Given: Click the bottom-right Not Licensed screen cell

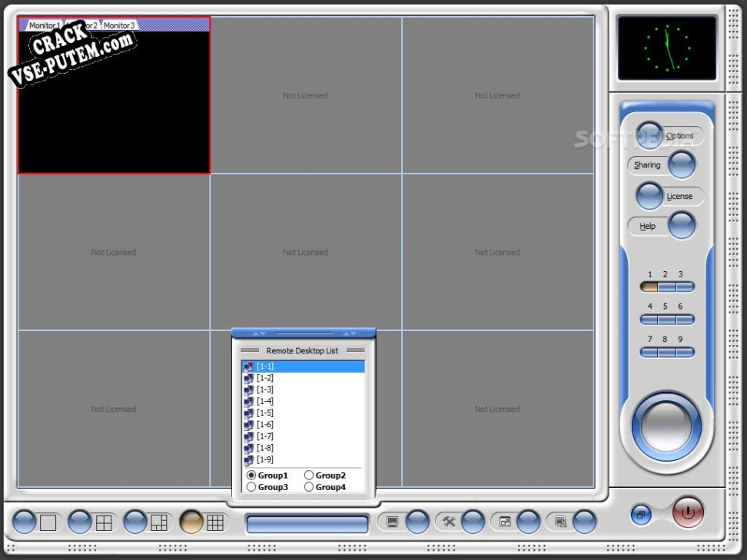Looking at the screenshot, I should pyautogui.click(x=497, y=409).
